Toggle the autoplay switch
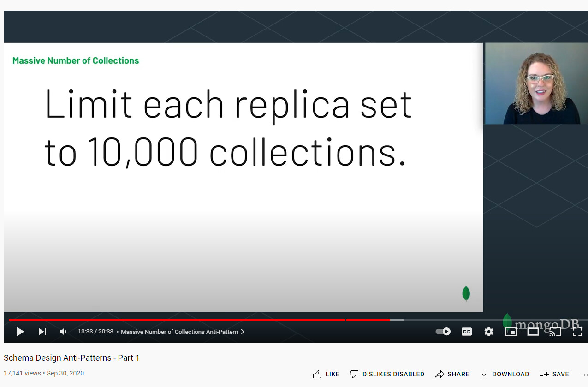Image resolution: width=588 pixels, height=387 pixels. point(443,332)
